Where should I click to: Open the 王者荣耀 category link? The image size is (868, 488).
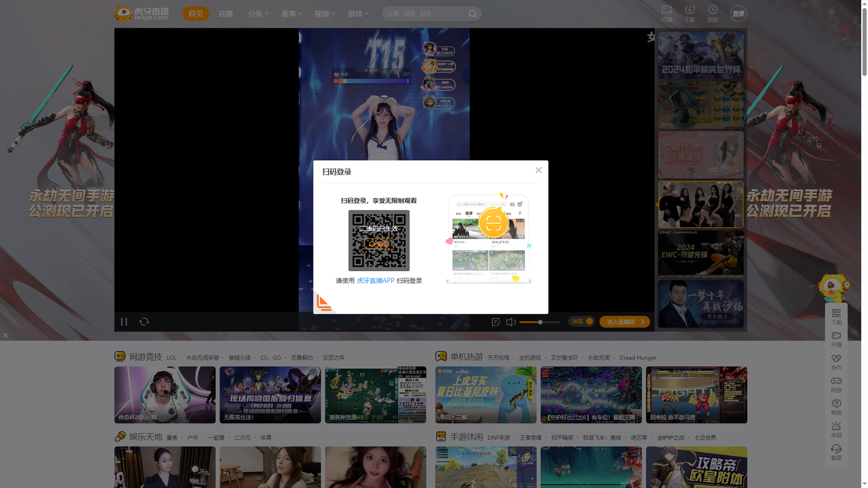pos(530,438)
